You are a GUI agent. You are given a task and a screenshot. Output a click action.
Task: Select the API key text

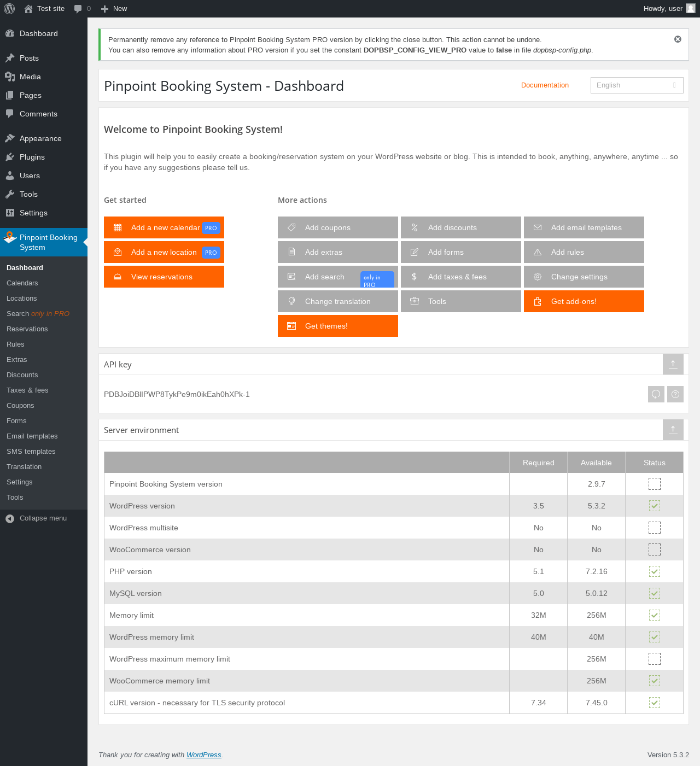(x=177, y=394)
